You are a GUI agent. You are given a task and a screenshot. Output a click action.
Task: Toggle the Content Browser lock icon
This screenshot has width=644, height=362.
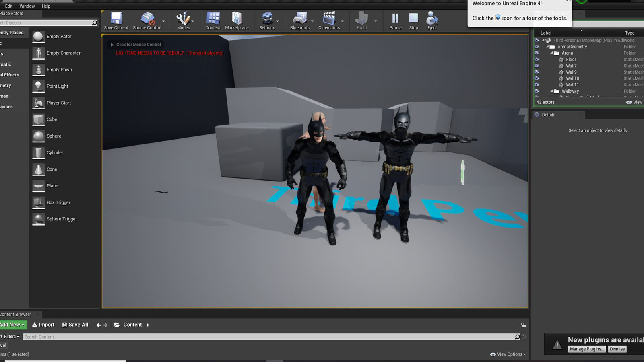[x=523, y=325]
